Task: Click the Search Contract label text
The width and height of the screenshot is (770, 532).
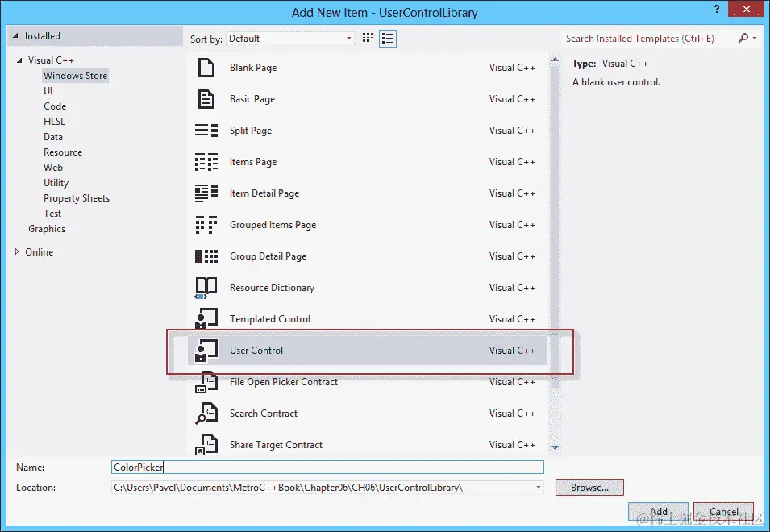Action: (263, 414)
